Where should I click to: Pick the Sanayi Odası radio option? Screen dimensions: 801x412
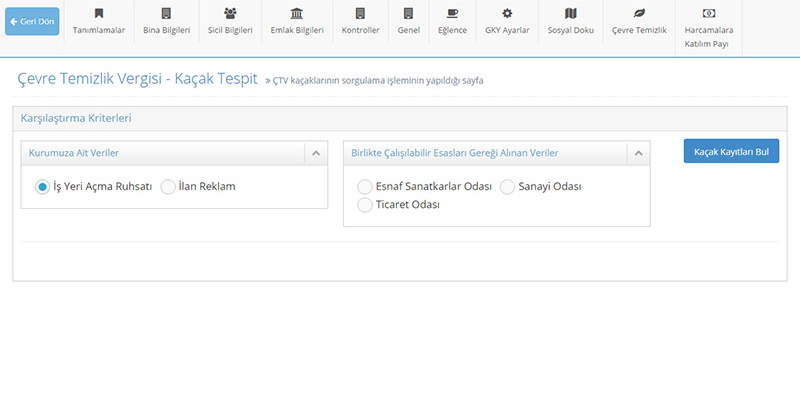pos(507,187)
